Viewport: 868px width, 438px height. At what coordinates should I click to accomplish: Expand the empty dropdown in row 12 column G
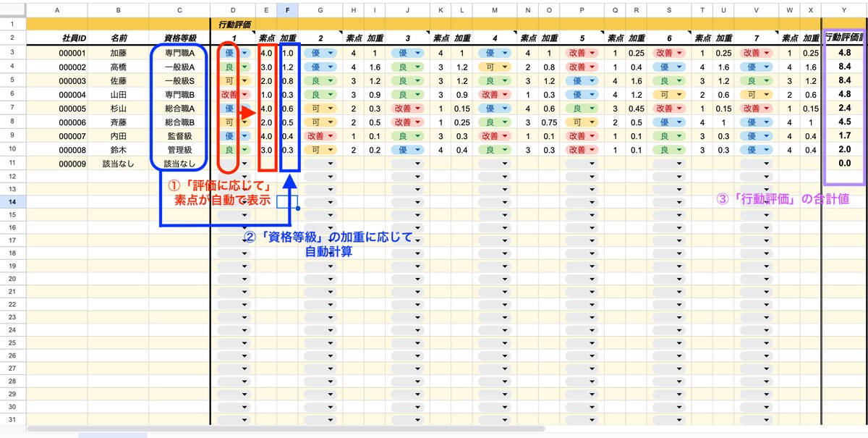[x=320, y=177]
